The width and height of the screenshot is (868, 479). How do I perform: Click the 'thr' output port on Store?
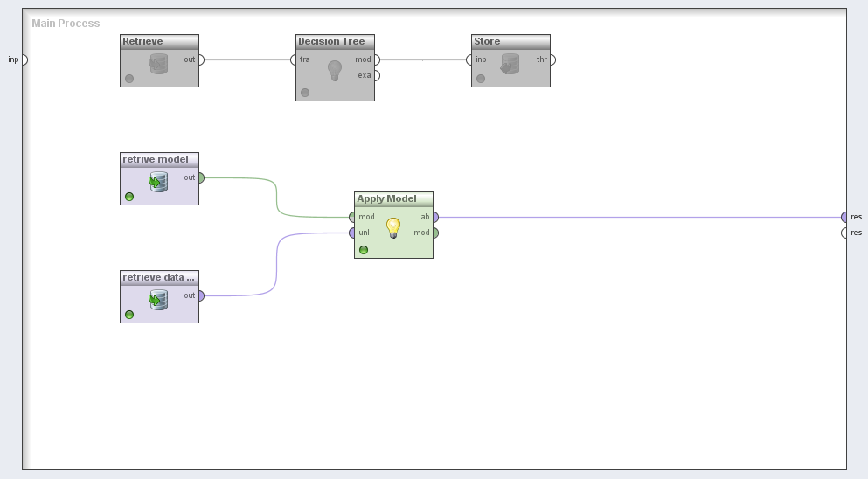pos(552,59)
